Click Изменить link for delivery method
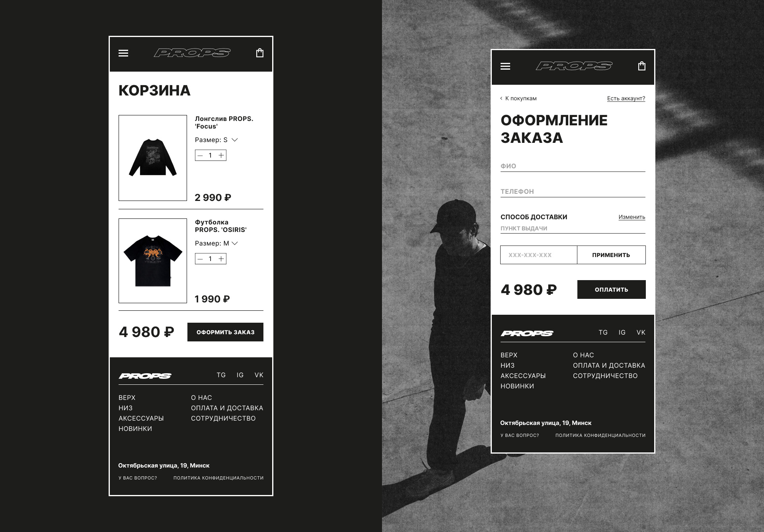Viewport: 764px width, 532px height. [632, 217]
